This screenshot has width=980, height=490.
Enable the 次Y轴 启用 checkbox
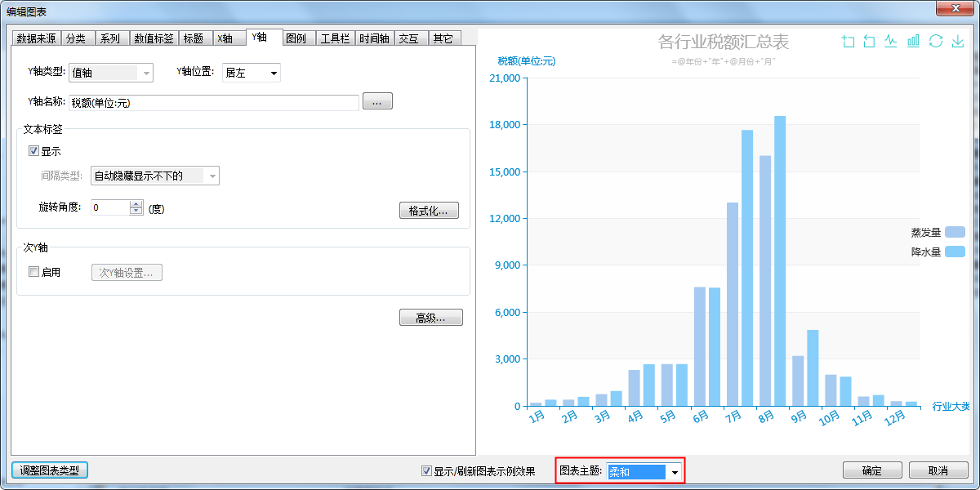click(x=34, y=273)
